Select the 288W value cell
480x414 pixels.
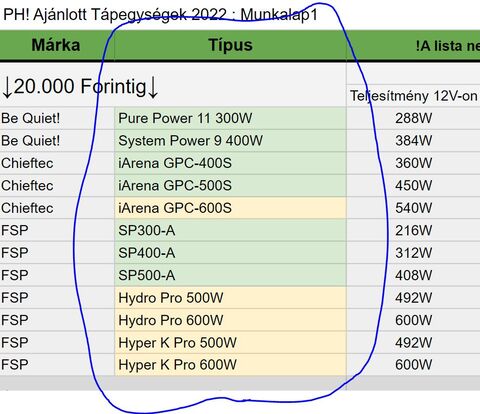click(414, 118)
